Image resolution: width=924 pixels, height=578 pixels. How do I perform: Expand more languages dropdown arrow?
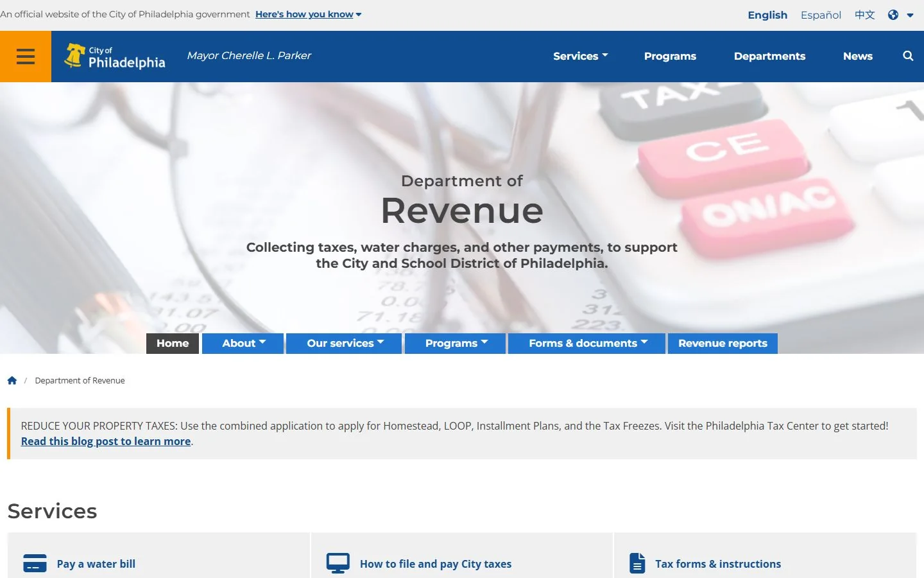(910, 15)
